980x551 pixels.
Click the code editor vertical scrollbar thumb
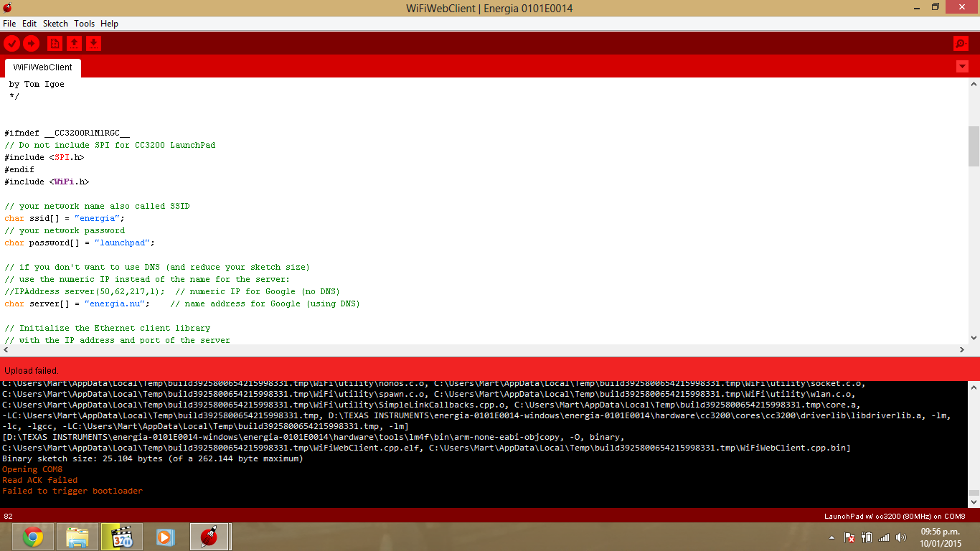click(x=974, y=146)
